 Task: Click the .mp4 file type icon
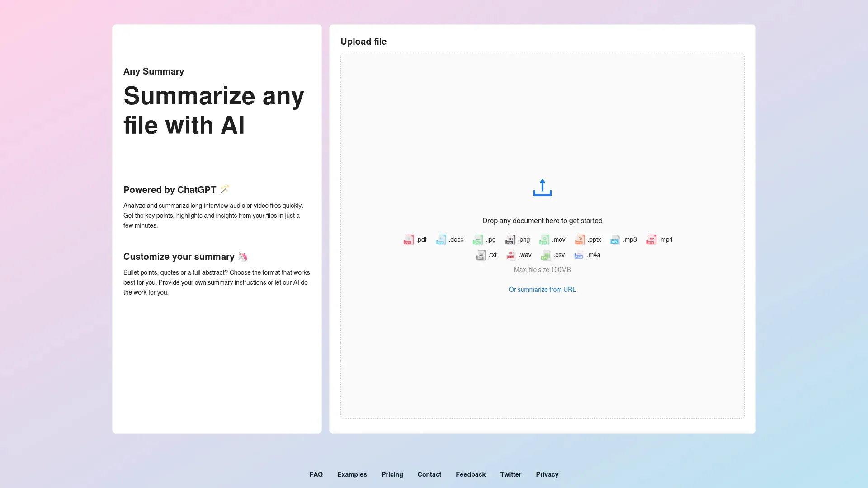click(651, 239)
